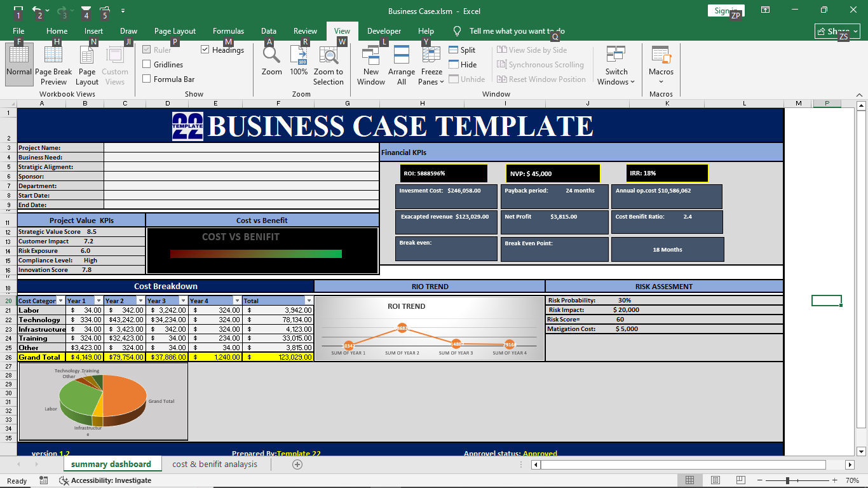Screen dimensions: 868x488
Task: Enable the Gridlines checkbox
Action: 147,64
